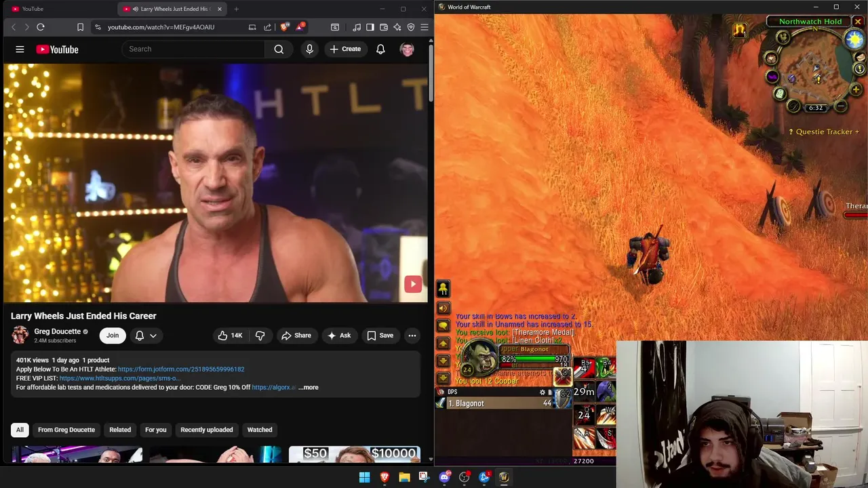Image resolution: width=868 pixels, height=488 pixels.
Task: Click the share icon in address bar
Action: [x=267, y=27]
